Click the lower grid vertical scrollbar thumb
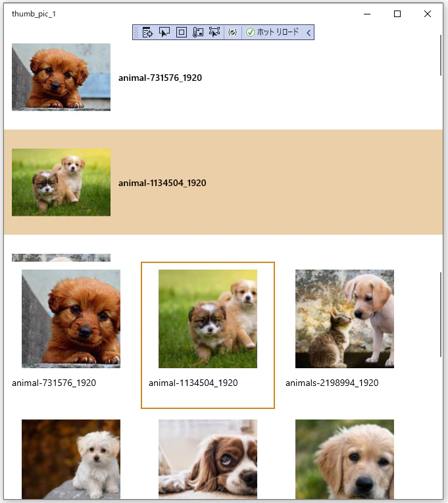 [x=441, y=314]
